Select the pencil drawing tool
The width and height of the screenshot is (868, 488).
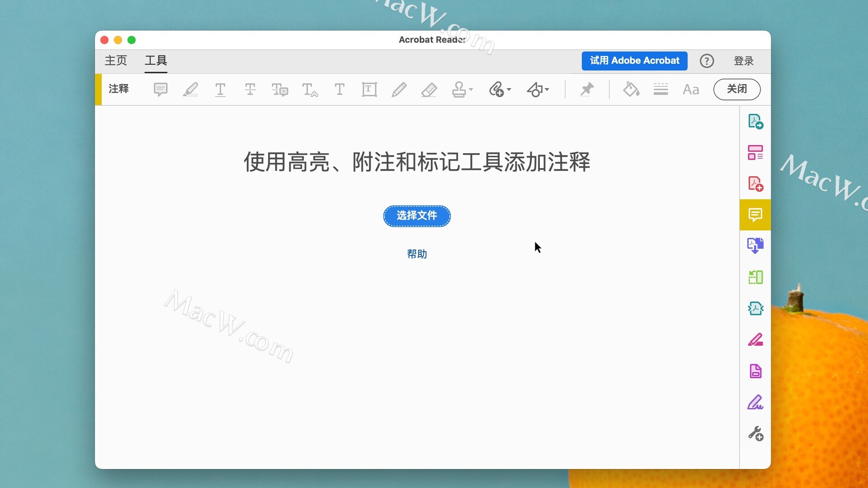point(399,89)
